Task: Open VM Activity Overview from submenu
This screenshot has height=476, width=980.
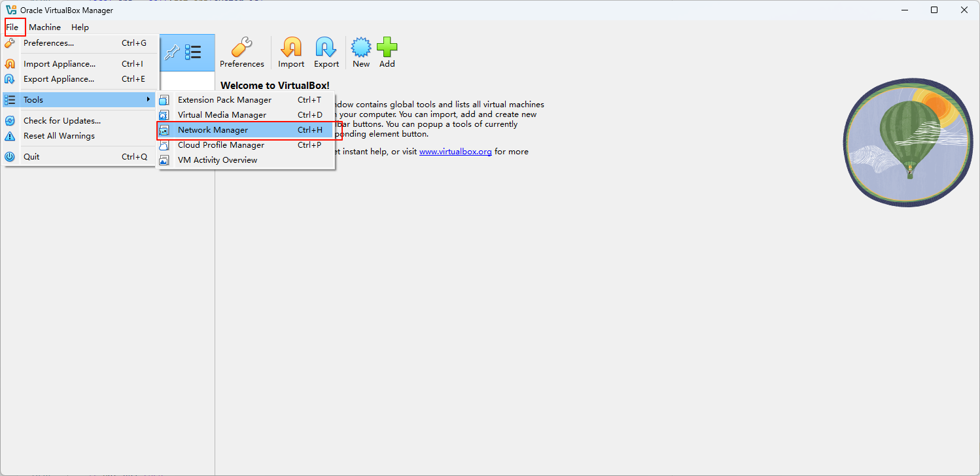Action: click(245, 160)
